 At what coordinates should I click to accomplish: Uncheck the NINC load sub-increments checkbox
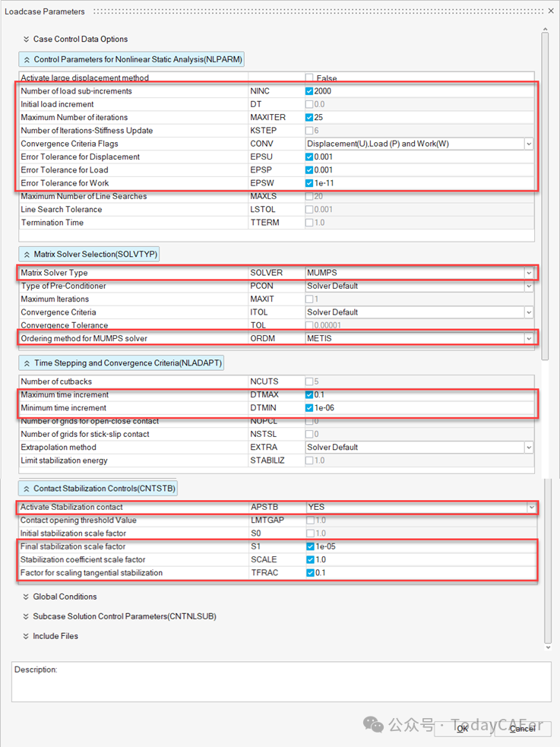point(309,91)
